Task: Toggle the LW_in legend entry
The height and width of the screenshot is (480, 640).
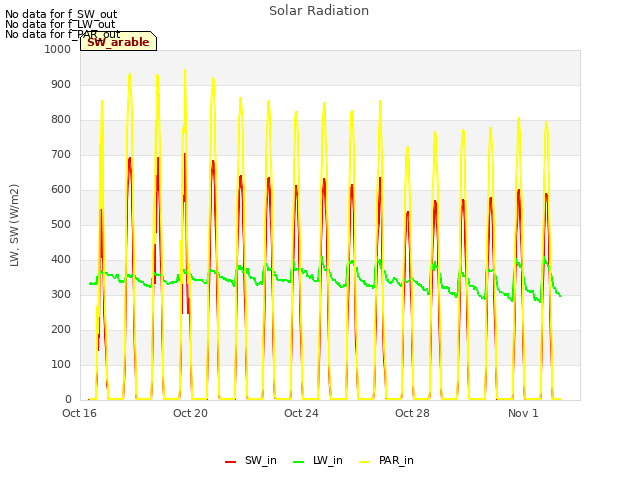Action: (x=318, y=460)
